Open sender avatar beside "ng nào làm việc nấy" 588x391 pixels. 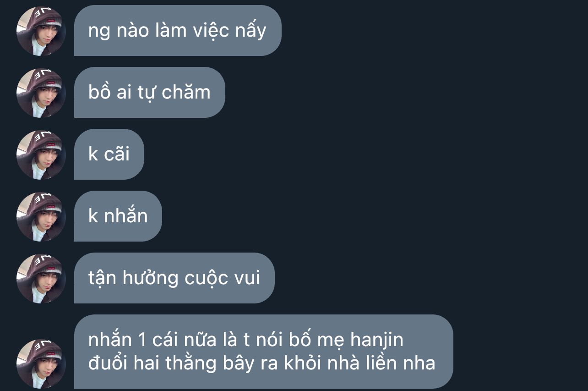pos(41,31)
